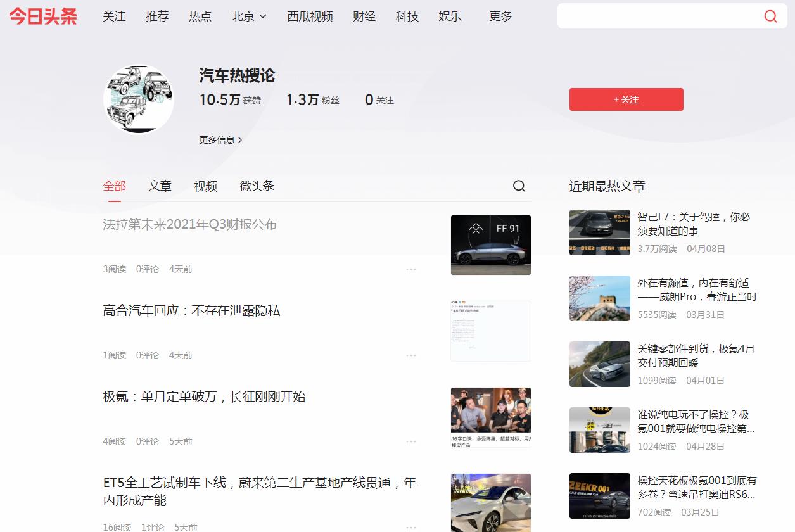Click 1评论 under ET5 article
Image resolution: width=795 pixels, height=532 pixels.
click(x=153, y=527)
